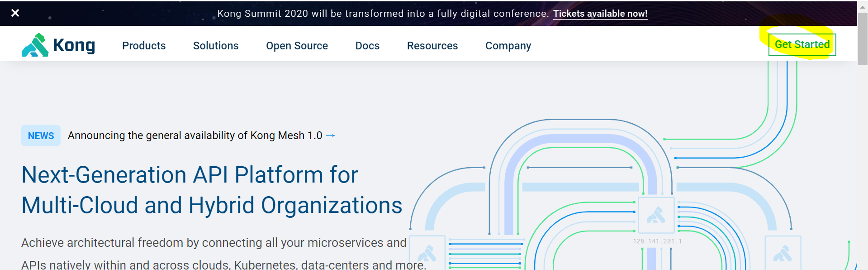Viewport: 868px width, 270px height.
Task: Click the arrow after Kong Mesh 1.0
Action: click(x=331, y=135)
